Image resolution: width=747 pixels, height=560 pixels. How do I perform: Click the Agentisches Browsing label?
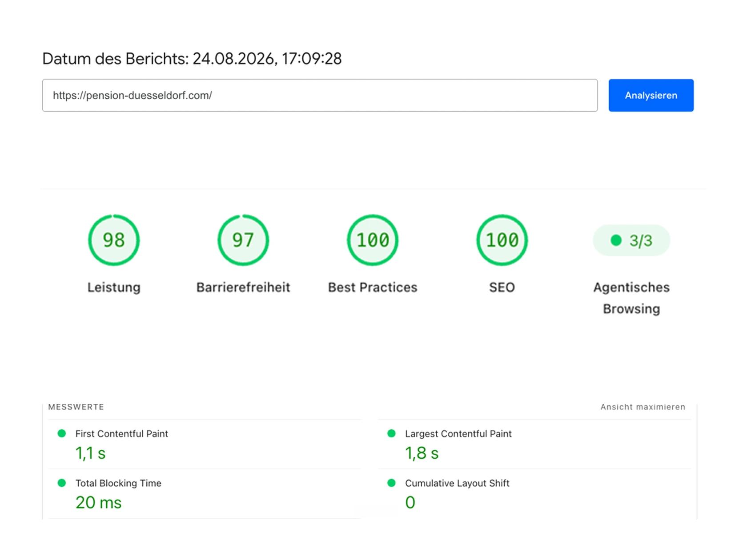(631, 298)
